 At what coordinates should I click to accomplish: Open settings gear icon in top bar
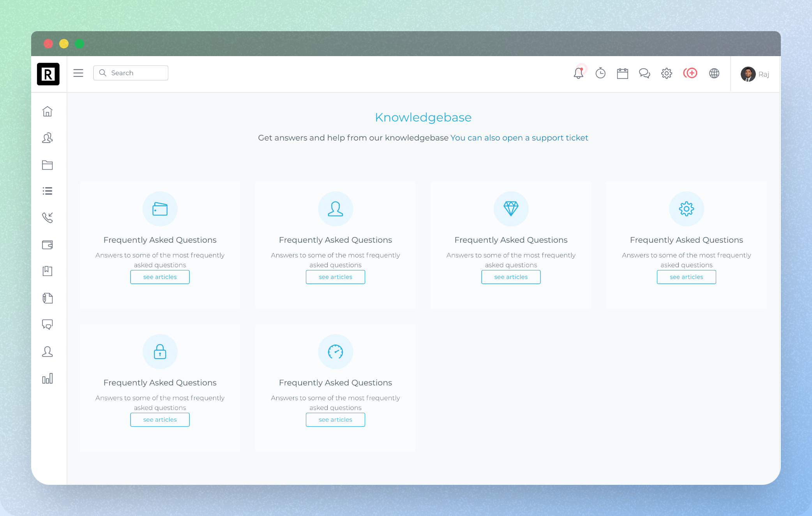[667, 73]
